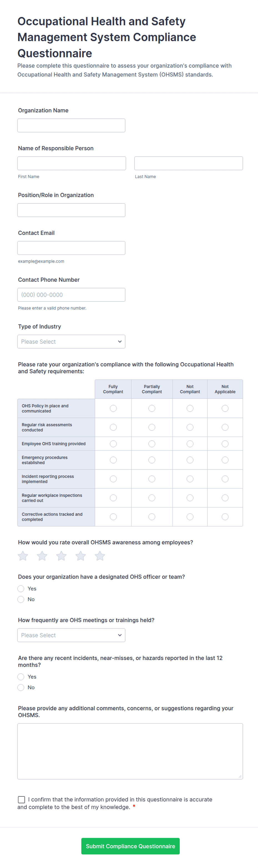Click the Contact Email input
The height and width of the screenshot is (868, 258).
[x=71, y=248]
